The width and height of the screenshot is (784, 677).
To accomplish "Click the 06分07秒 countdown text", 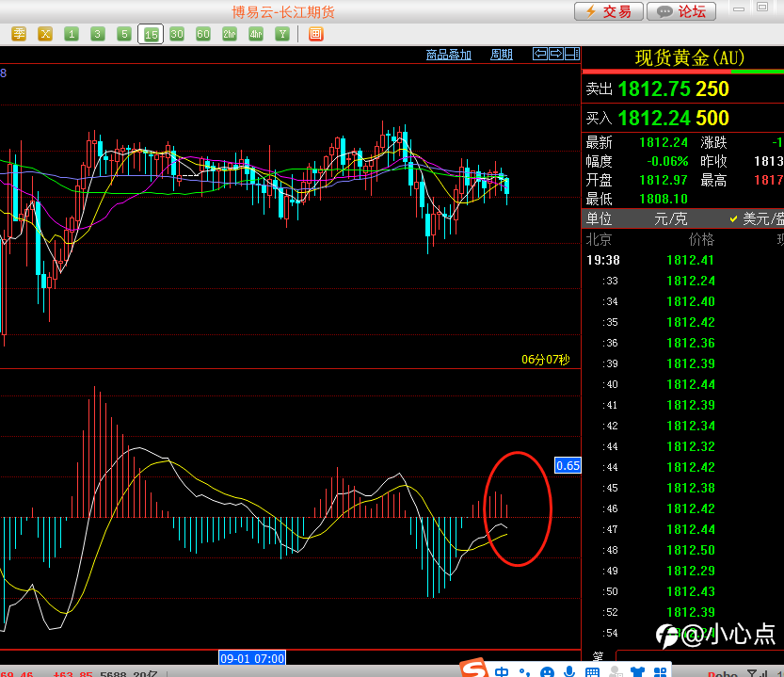I will [x=546, y=360].
